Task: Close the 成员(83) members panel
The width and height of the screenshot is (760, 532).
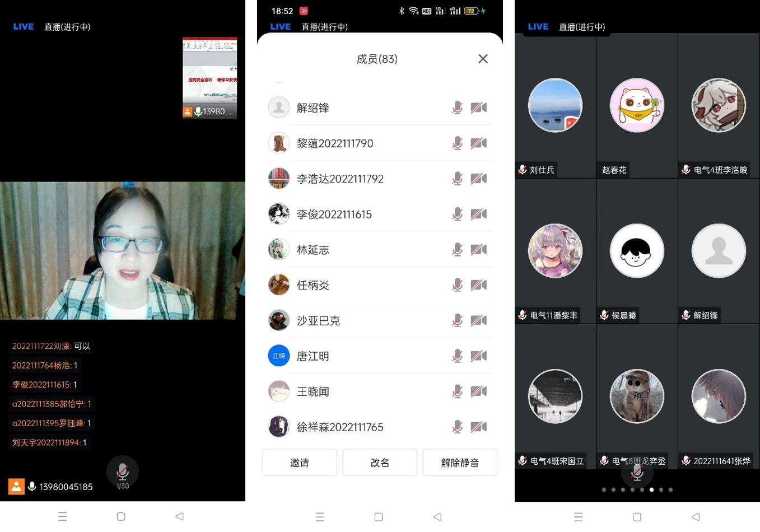Action: coord(483,59)
